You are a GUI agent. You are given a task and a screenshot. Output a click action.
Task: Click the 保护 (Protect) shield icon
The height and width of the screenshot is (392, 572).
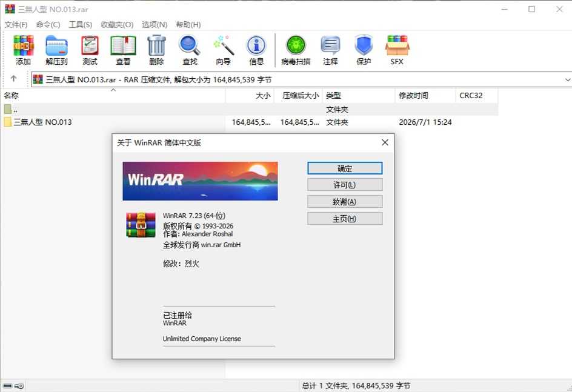point(364,45)
